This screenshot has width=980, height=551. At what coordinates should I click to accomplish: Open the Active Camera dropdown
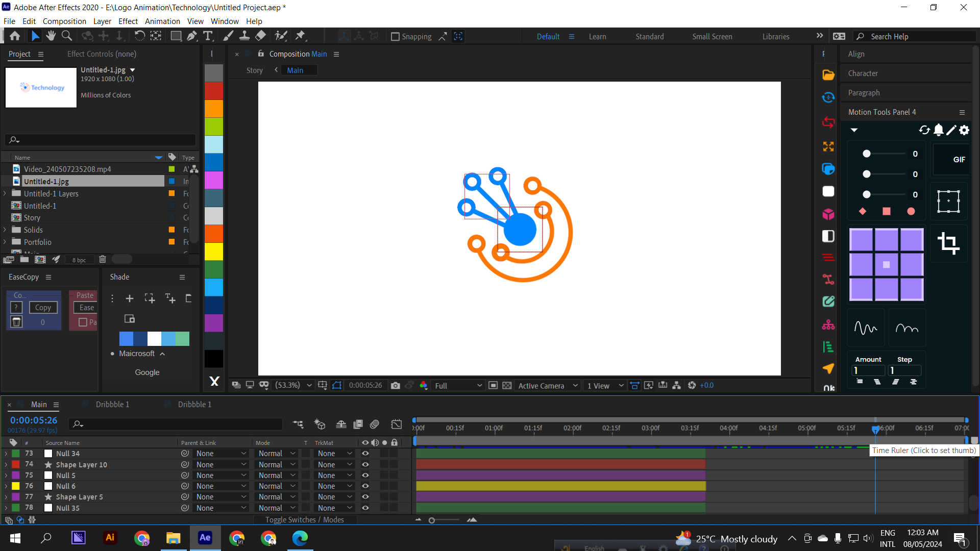tap(547, 385)
